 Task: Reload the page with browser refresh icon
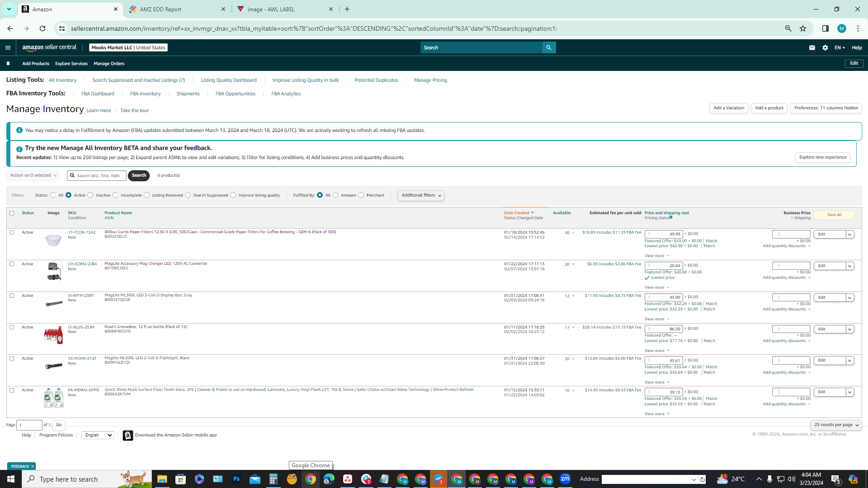point(42,28)
